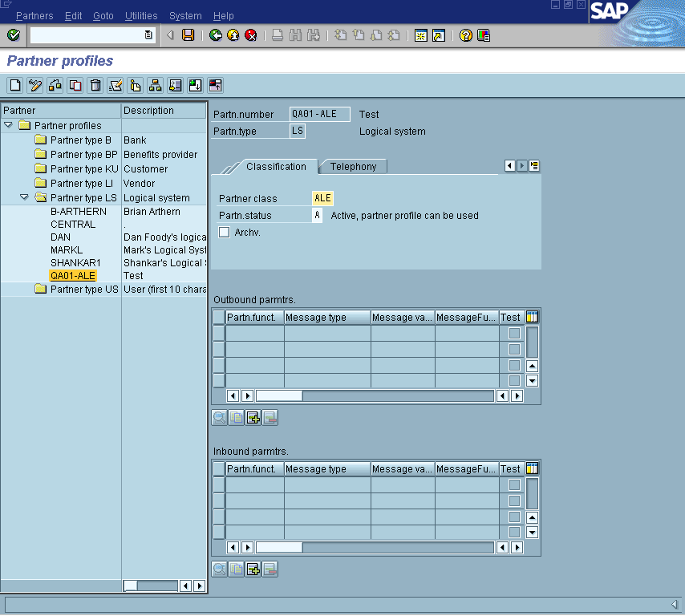Open the Partners menu
This screenshot has width=685, height=616.
[34, 16]
